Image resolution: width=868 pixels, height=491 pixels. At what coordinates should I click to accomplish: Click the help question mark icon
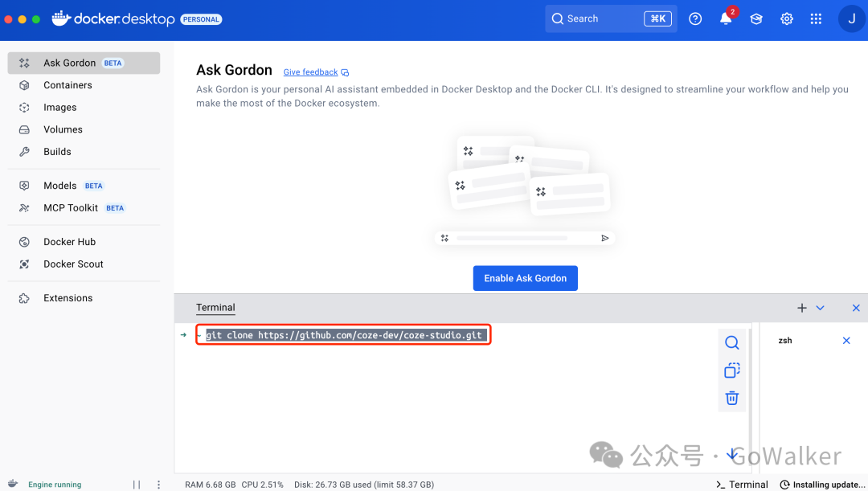click(695, 18)
